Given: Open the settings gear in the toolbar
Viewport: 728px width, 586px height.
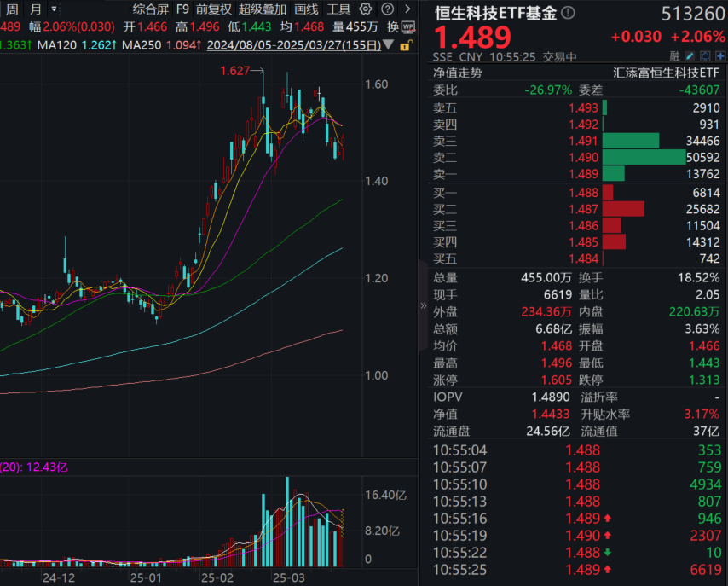Looking at the screenshot, I should (x=367, y=10).
